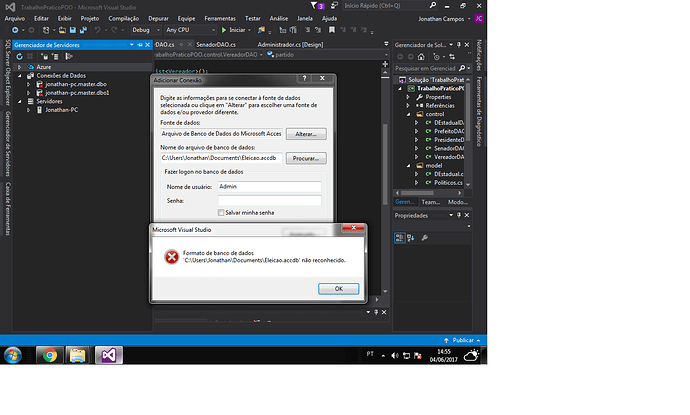
Task: Open the Projeto menu
Action: (90, 18)
